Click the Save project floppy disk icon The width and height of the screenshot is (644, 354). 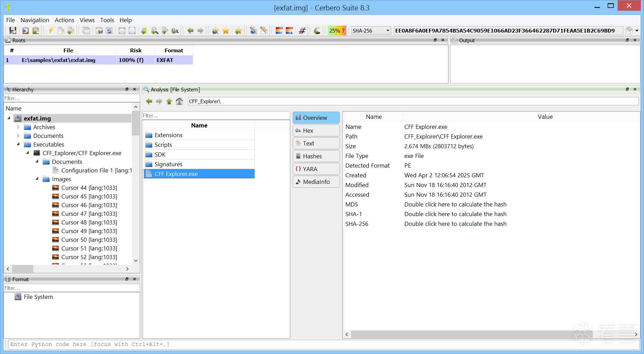click(x=13, y=30)
